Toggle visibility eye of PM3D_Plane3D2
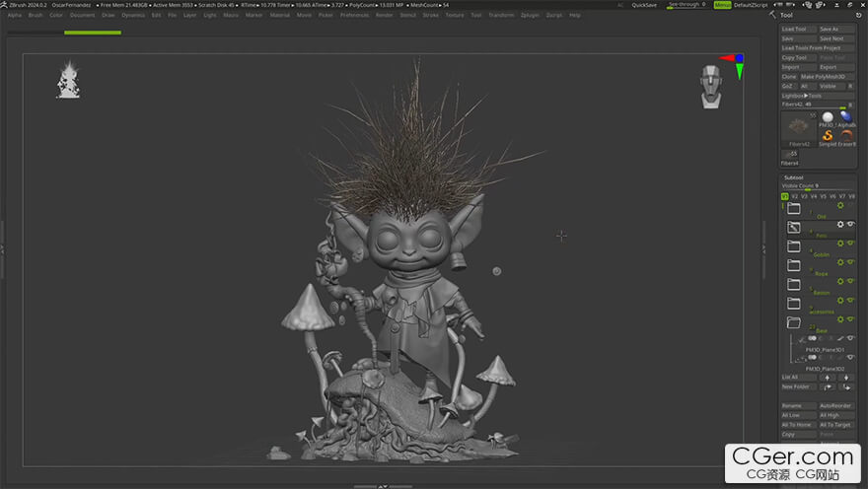 coord(850,357)
